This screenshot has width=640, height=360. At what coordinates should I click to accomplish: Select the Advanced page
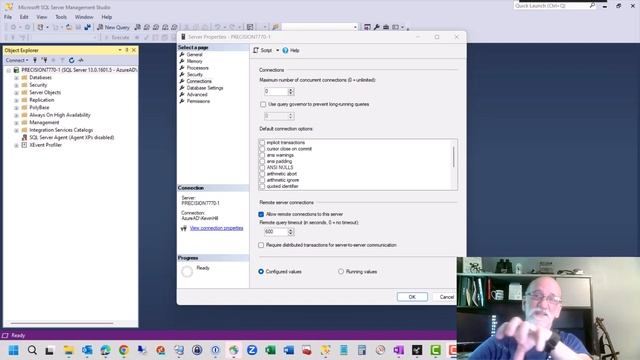click(197, 94)
